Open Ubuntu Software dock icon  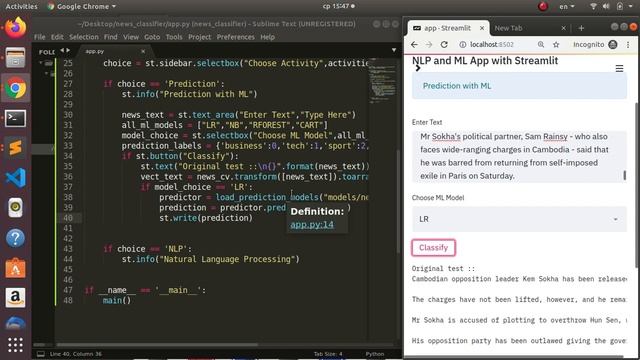click(x=16, y=268)
